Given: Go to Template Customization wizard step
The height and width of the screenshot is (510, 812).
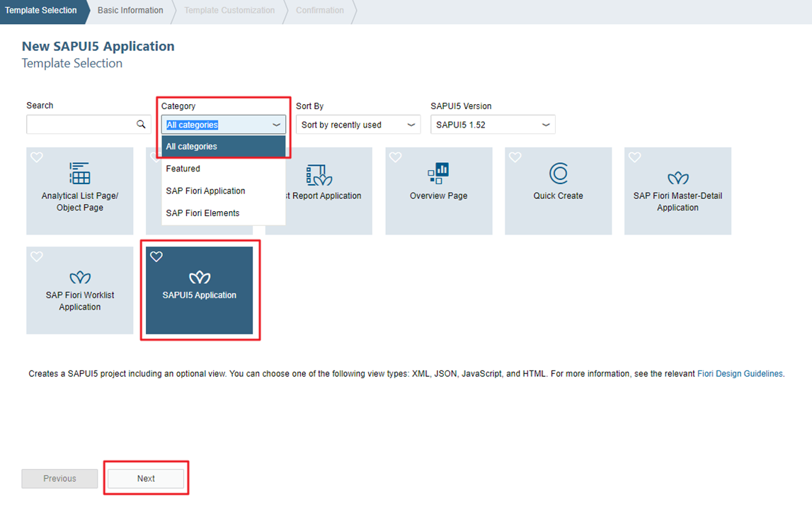Looking at the screenshot, I should point(229,11).
